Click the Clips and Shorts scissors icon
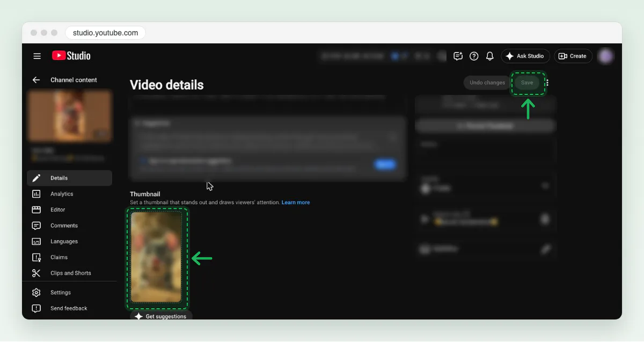 36,273
